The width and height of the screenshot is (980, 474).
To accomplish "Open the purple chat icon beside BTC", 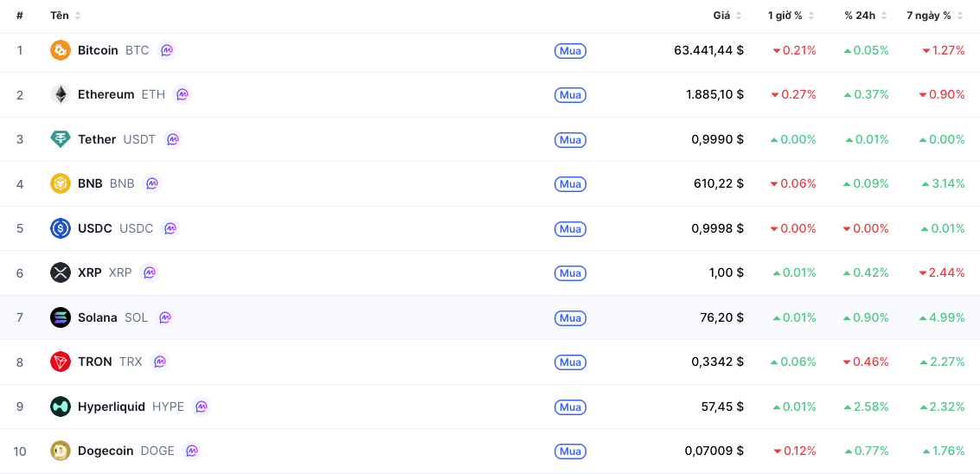I will [x=166, y=50].
